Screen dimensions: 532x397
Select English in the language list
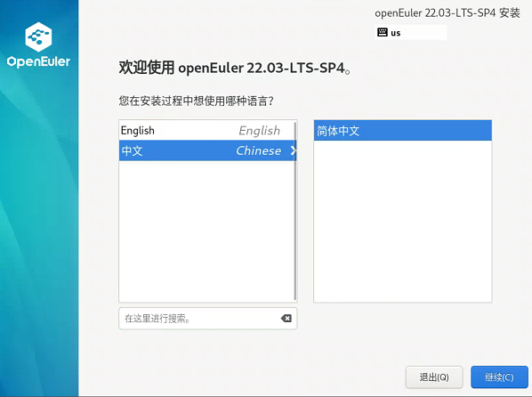pyautogui.click(x=207, y=131)
